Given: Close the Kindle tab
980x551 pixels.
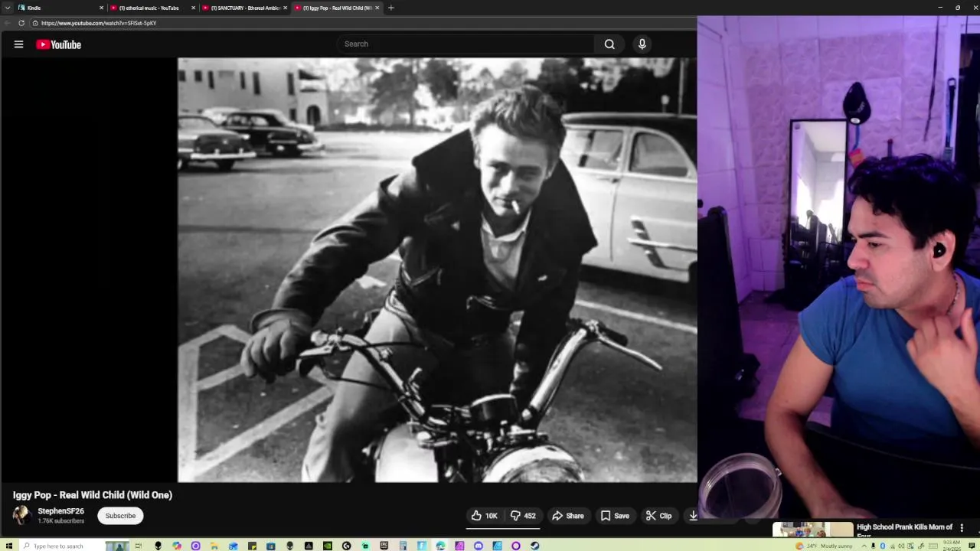Looking at the screenshot, I should coord(101,8).
